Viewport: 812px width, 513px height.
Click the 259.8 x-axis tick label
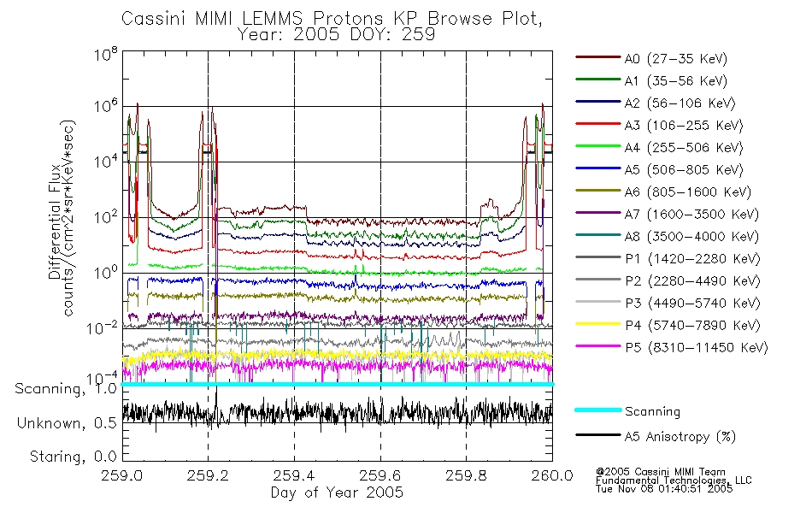(466, 475)
